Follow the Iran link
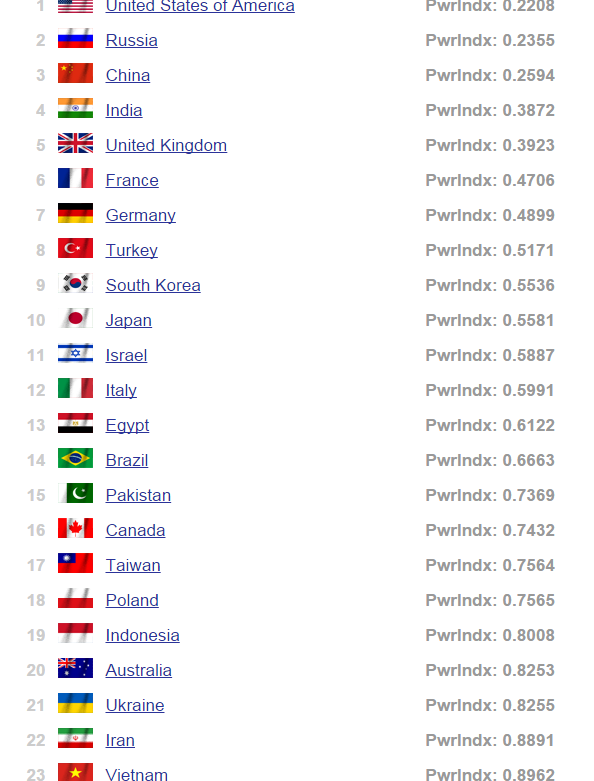The width and height of the screenshot is (594, 781). tap(120, 740)
